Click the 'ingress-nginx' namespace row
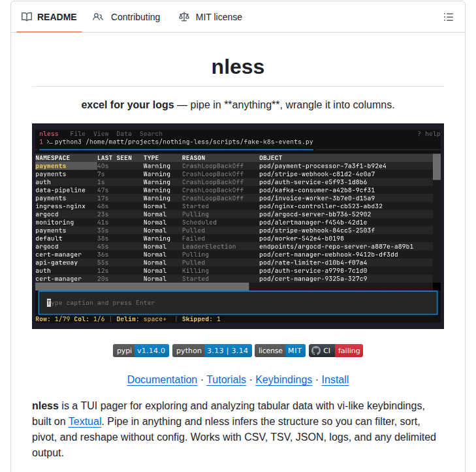 [x=234, y=206]
